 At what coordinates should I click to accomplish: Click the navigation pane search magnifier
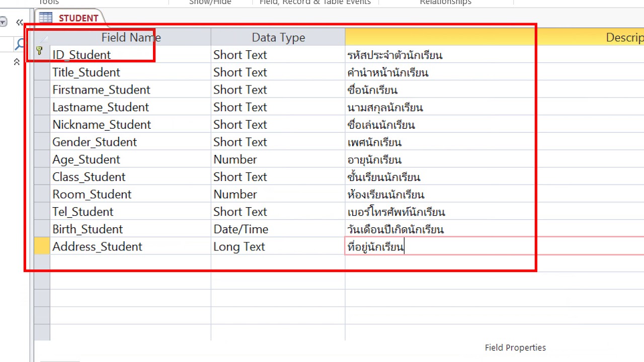20,44
